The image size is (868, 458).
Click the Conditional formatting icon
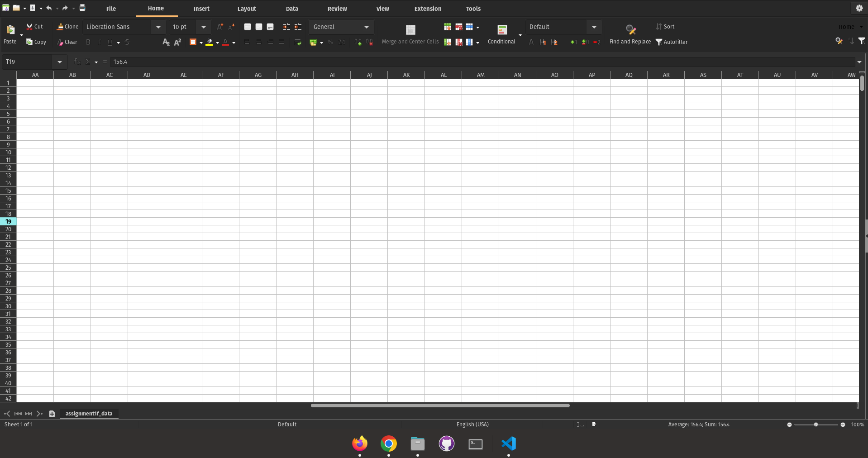point(502,30)
